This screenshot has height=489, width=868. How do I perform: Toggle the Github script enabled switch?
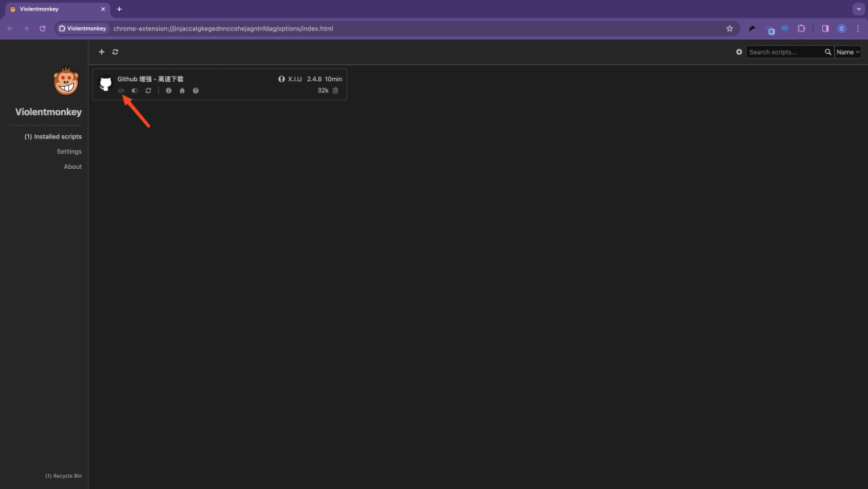tap(134, 91)
